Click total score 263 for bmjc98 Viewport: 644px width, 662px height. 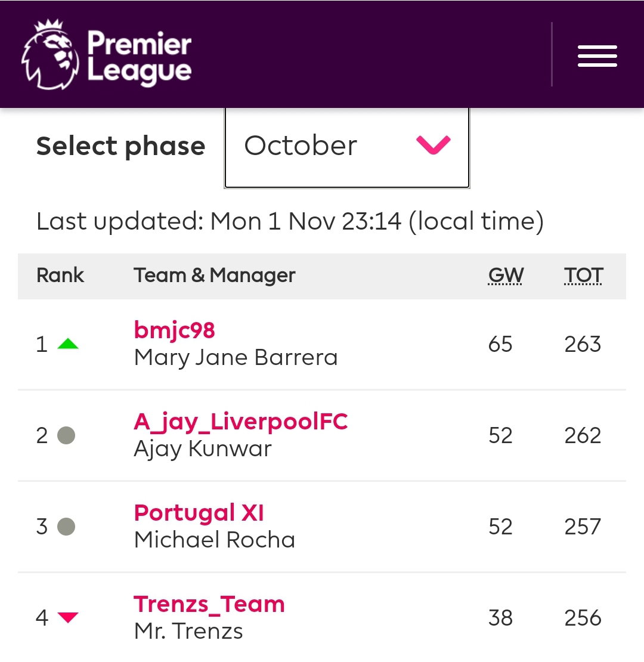(x=583, y=344)
